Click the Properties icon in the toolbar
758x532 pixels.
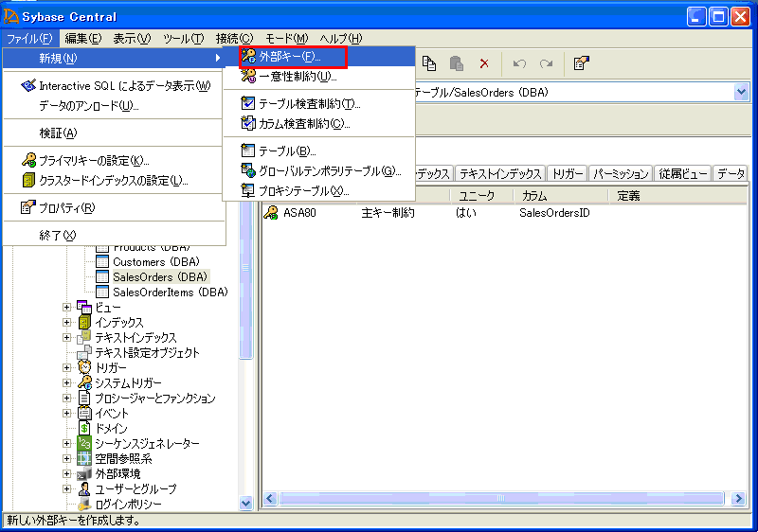582,63
